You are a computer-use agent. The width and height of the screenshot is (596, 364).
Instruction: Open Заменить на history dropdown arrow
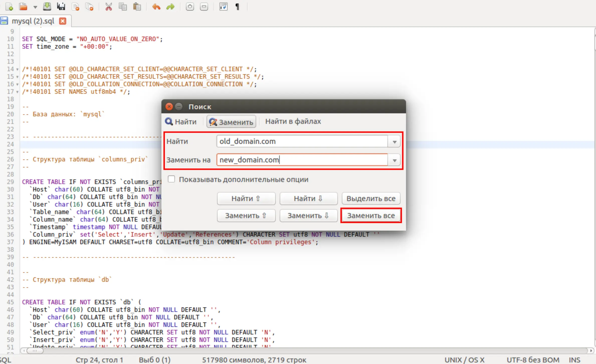point(394,160)
